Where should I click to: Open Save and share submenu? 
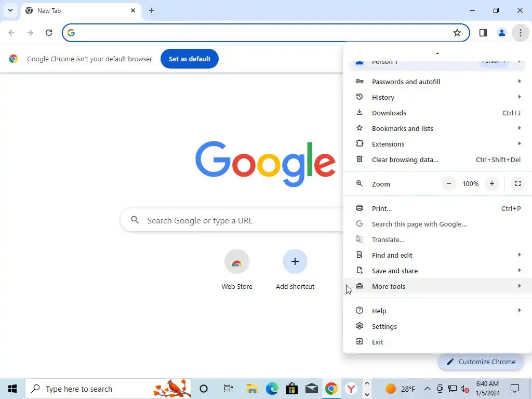pos(437,271)
